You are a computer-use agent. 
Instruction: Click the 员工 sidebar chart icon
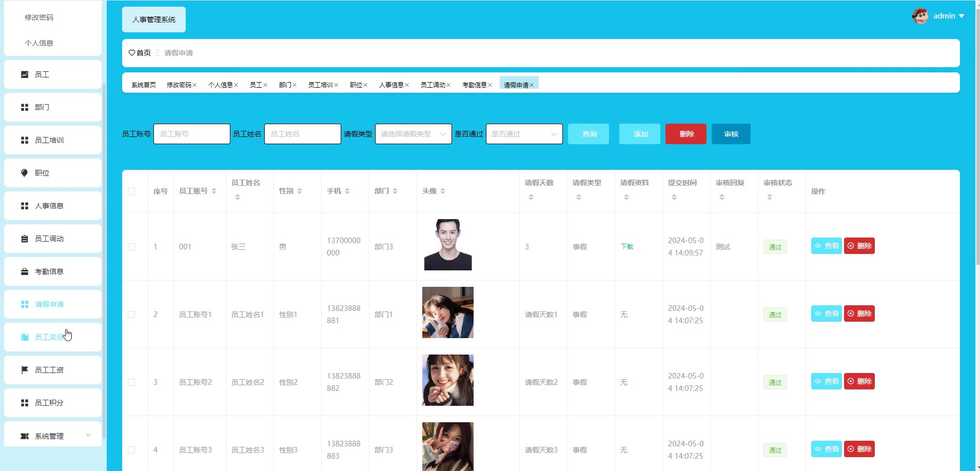click(x=25, y=74)
